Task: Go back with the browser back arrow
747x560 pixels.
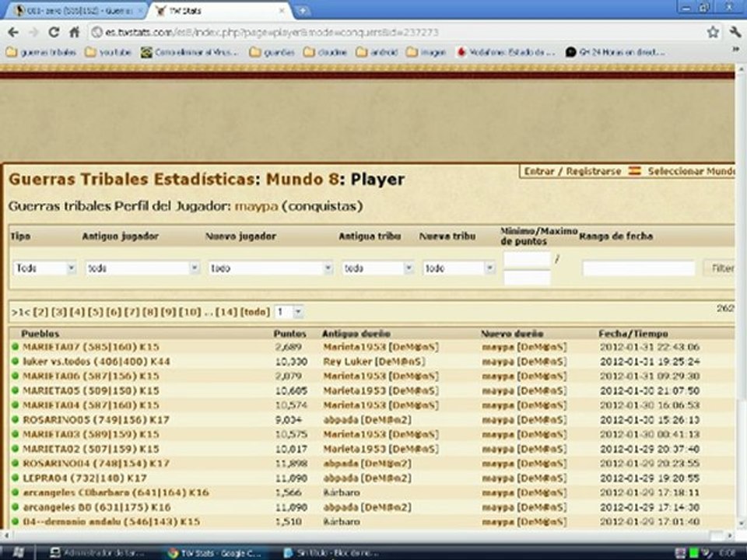Action: (x=13, y=33)
